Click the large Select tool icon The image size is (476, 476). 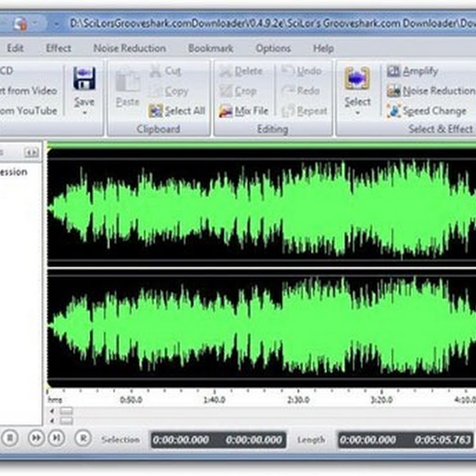(357, 79)
